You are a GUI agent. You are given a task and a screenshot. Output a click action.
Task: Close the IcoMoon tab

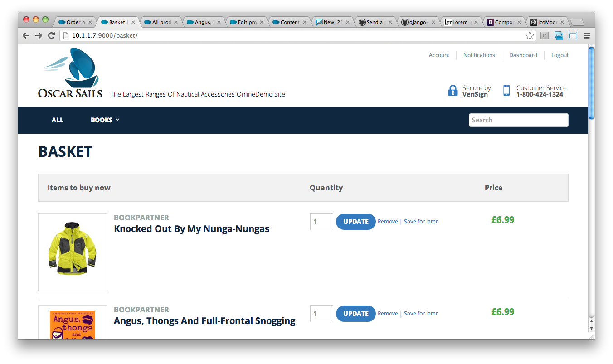[x=562, y=22]
